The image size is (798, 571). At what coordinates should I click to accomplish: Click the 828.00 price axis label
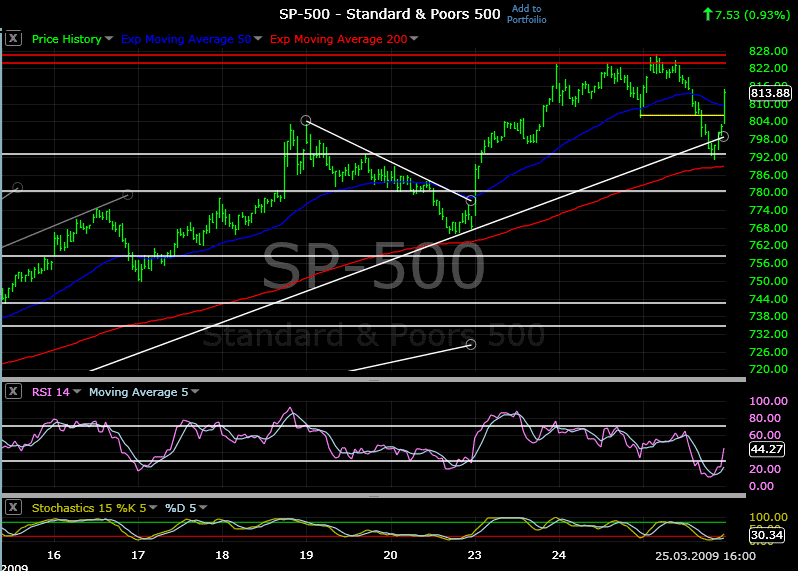[768, 51]
